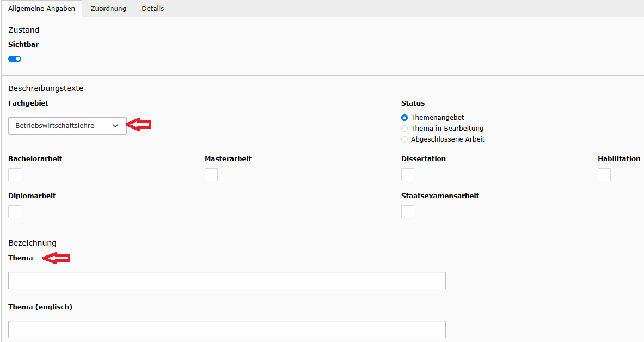Click the Diplomarbeit label text
The width and height of the screenshot is (644, 342).
tap(32, 196)
